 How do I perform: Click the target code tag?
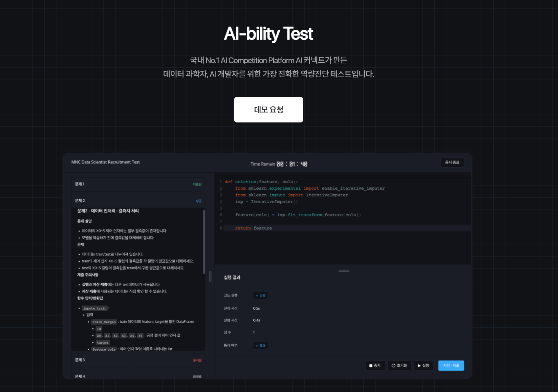[x=103, y=342]
